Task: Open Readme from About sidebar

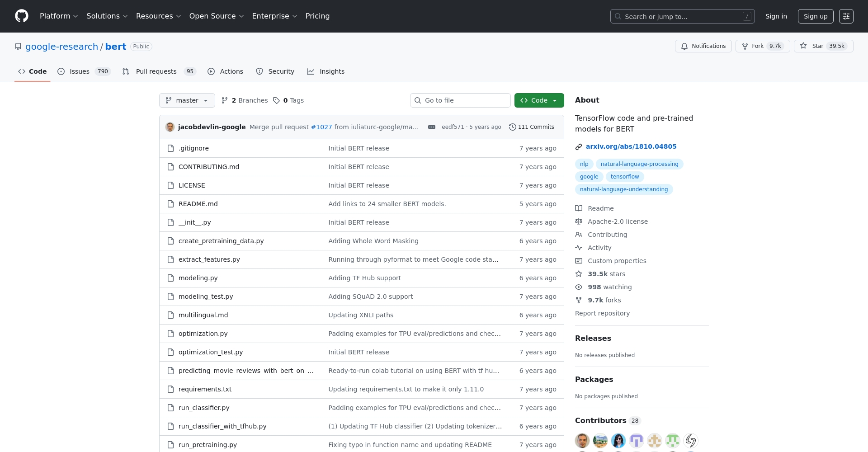Action: coord(594,208)
